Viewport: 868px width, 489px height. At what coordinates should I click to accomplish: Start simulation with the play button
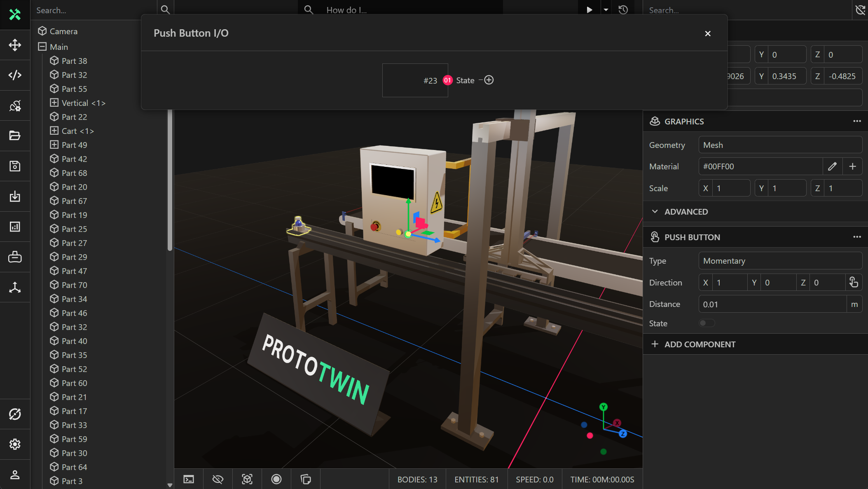coord(589,10)
